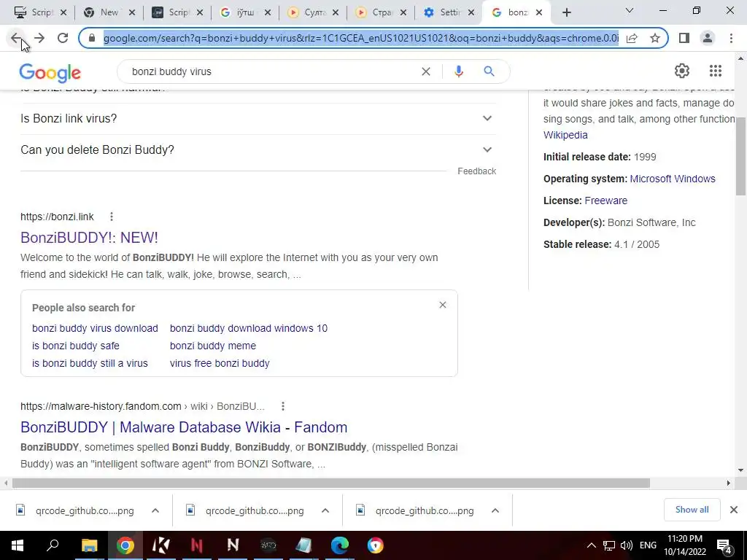The width and height of the screenshot is (747, 560).
Task: Open clock showing 11:20 PM
Action: tap(684, 545)
